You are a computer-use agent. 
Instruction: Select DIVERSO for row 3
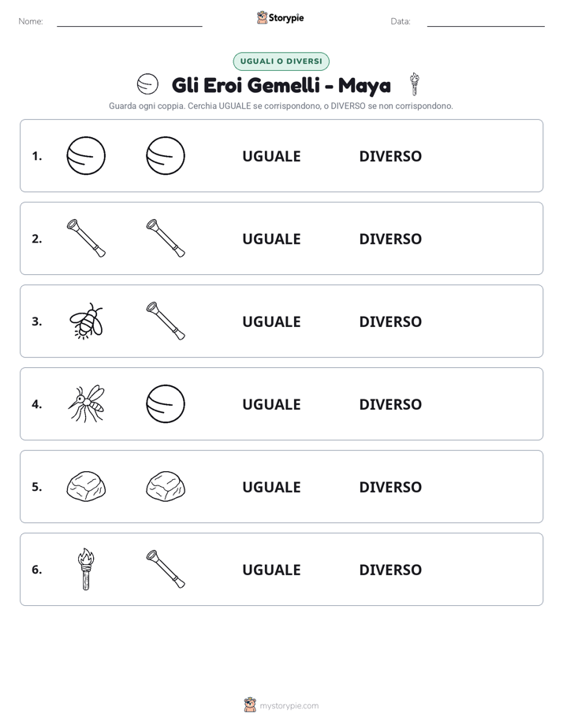(x=390, y=321)
